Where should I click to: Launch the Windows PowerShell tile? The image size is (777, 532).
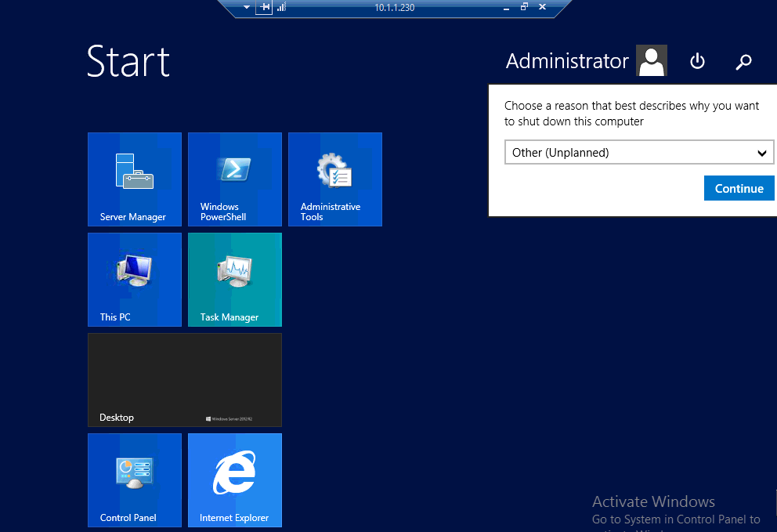click(235, 179)
